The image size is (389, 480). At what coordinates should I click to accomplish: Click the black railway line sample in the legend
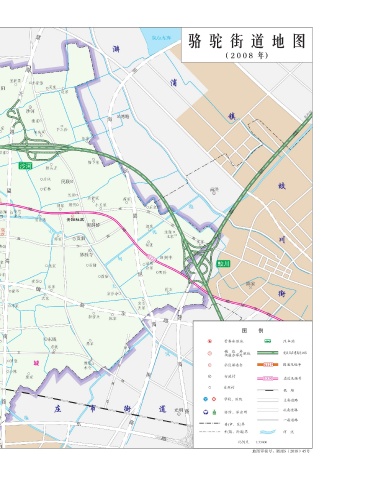[267, 390]
